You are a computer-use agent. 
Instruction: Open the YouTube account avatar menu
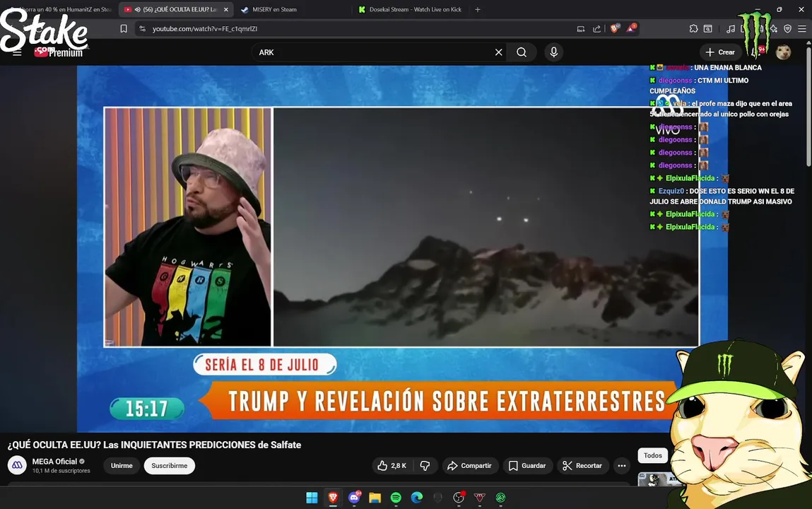pyautogui.click(x=783, y=52)
